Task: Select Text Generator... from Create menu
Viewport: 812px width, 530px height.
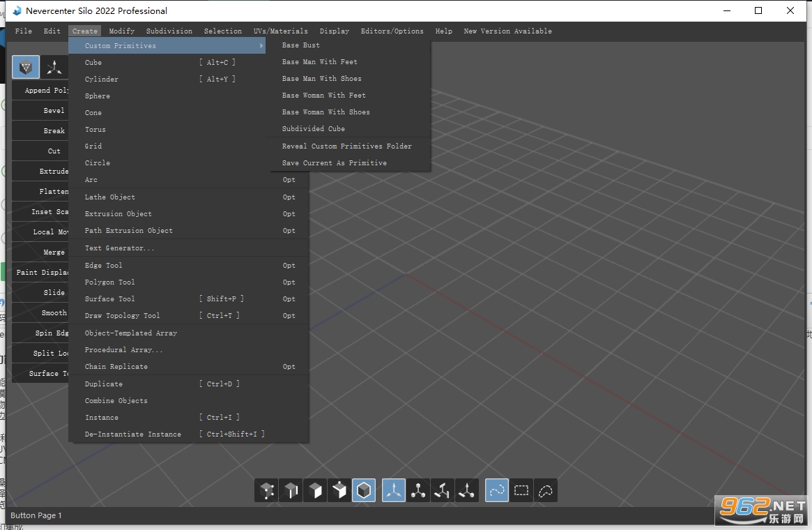Action: tap(120, 248)
